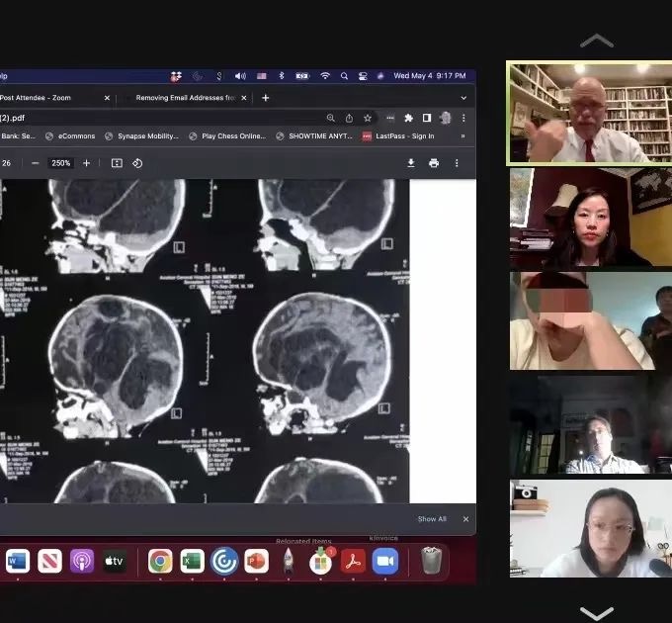Edit the PDF zoom percentage field
This screenshot has height=623, width=672.
[x=61, y=163]
